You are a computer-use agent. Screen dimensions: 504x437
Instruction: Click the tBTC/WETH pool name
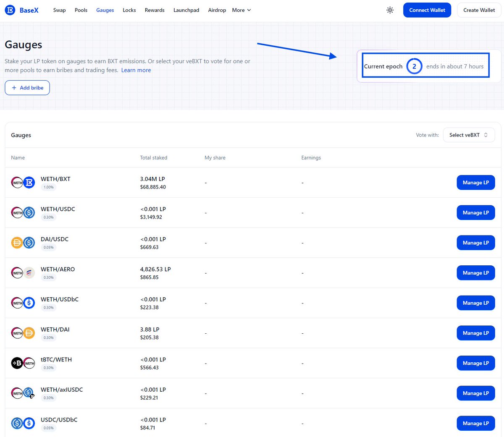pyautogui.click(x=56, y=359)
